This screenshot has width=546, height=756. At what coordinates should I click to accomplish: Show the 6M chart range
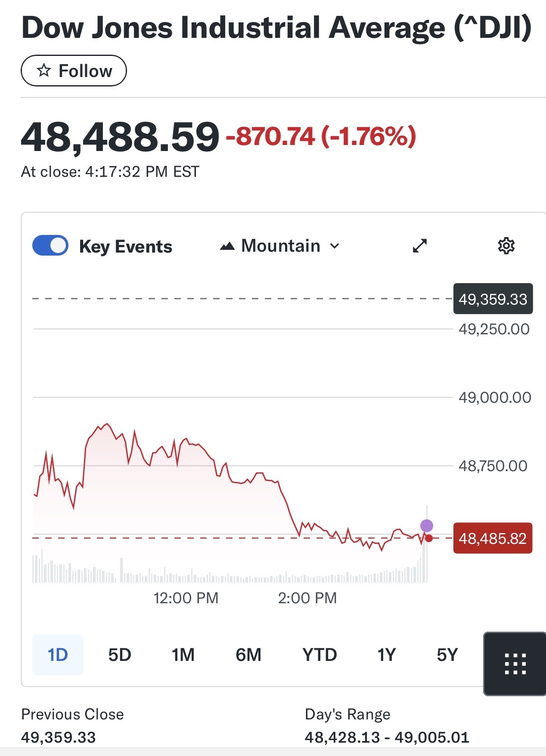[248, 655]
